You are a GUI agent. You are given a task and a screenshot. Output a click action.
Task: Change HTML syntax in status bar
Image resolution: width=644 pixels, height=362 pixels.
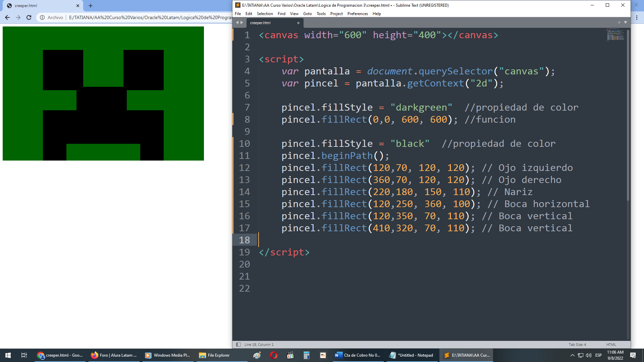pos(611,345)
